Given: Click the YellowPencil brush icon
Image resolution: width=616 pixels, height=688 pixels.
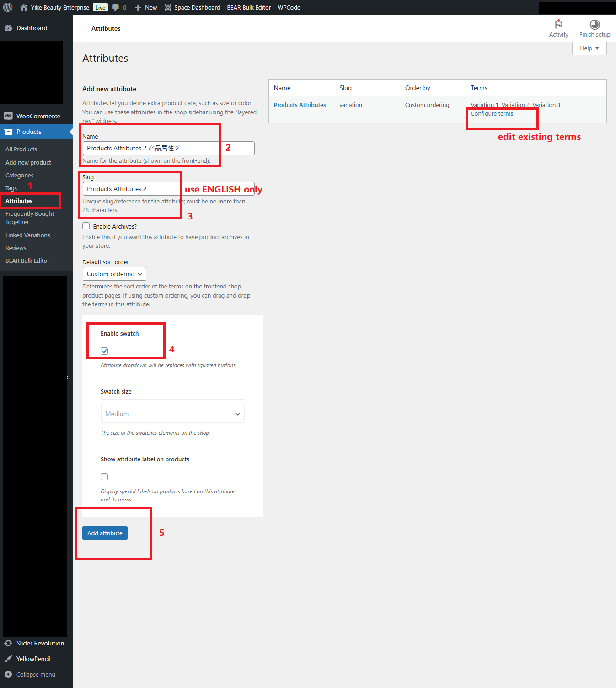Looking at the screenshot, I should tap(8, 659).
